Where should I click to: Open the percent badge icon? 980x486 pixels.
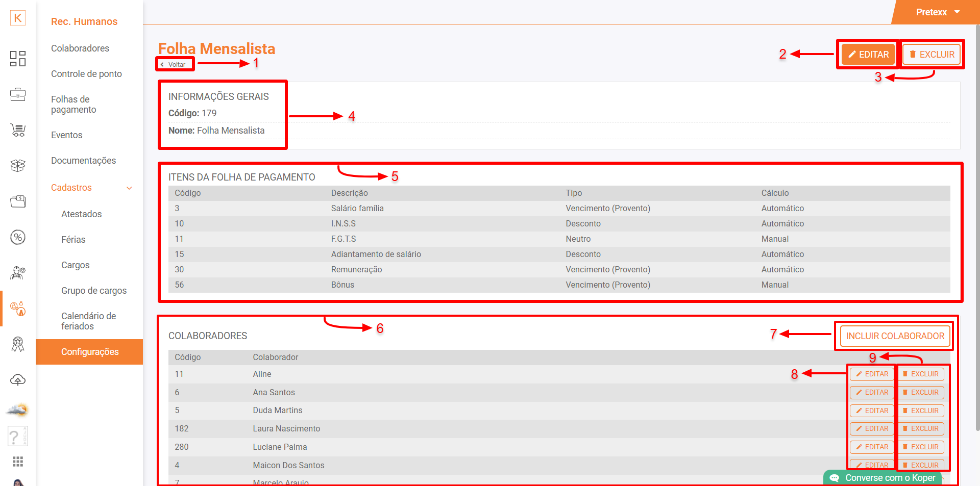coord(18,237)
